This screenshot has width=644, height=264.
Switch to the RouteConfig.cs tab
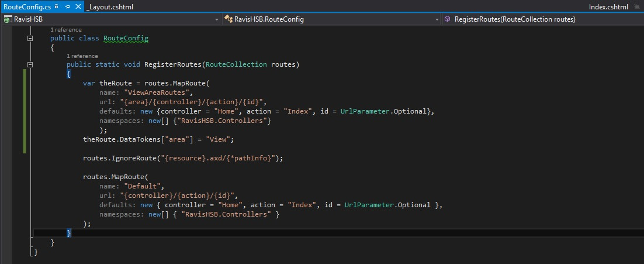click(x=26, y=6)
